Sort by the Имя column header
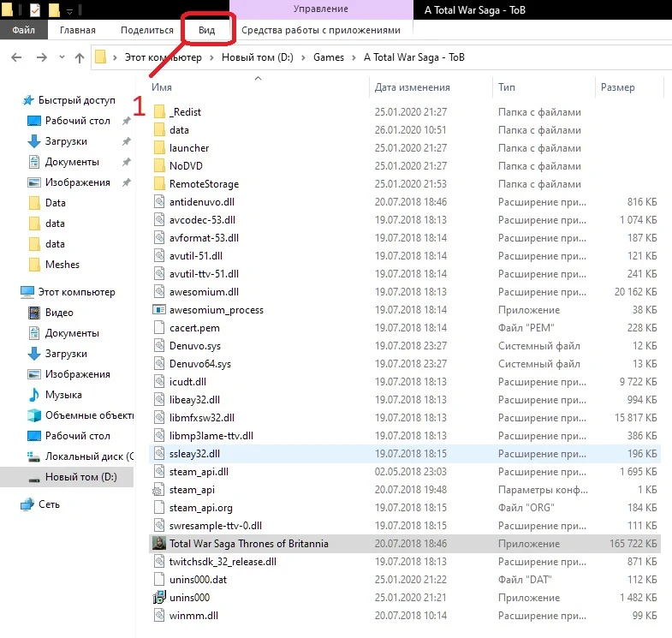672x638 pixels. pyautogui.click(x=162, y=87)
